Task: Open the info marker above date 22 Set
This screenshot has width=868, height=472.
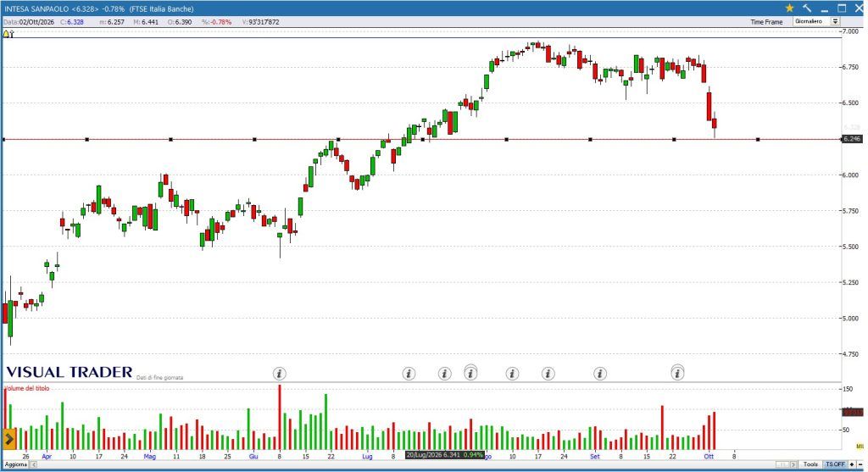Action: coord(677,373)
